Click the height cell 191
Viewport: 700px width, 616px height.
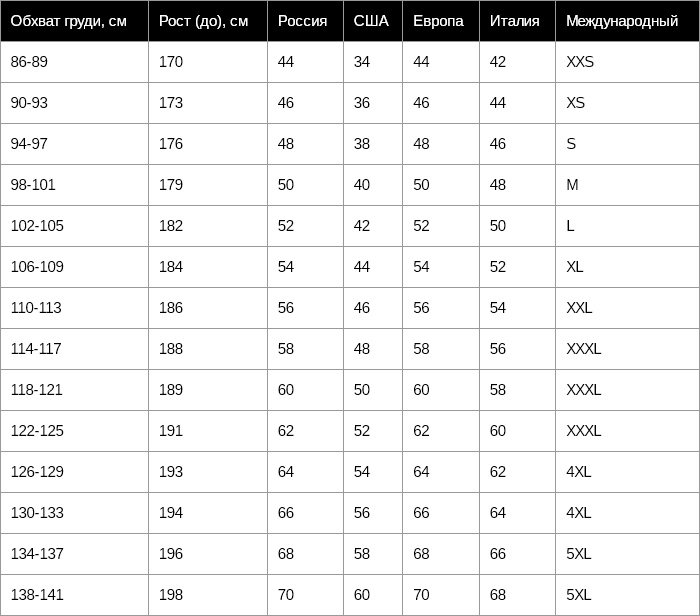[171, 431]
